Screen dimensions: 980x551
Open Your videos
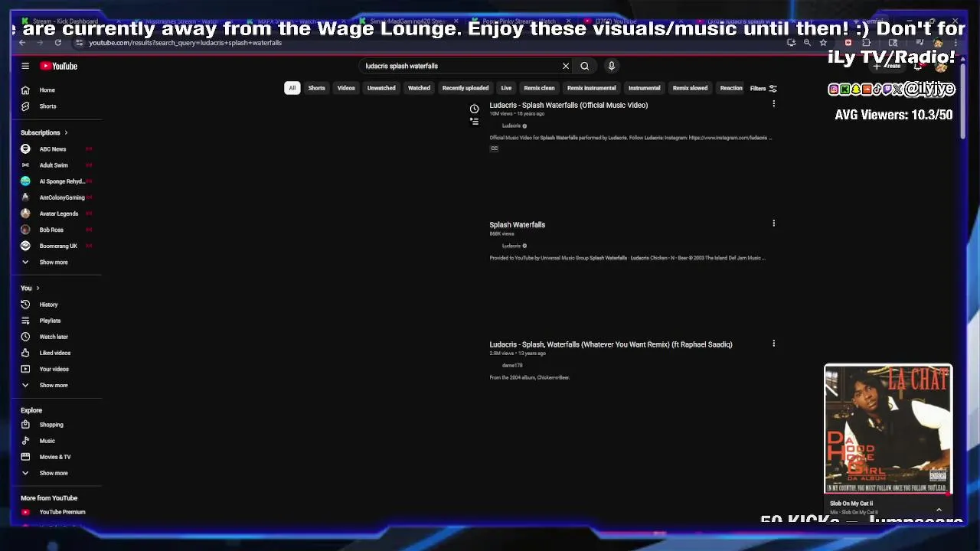tap(54, 369)
